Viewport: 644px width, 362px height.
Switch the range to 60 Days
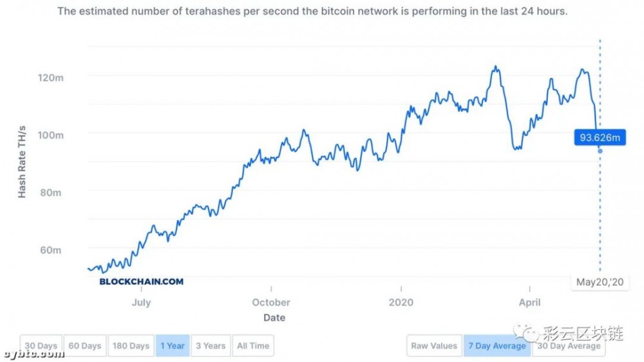pyautogui.click(x=85, y=346)
